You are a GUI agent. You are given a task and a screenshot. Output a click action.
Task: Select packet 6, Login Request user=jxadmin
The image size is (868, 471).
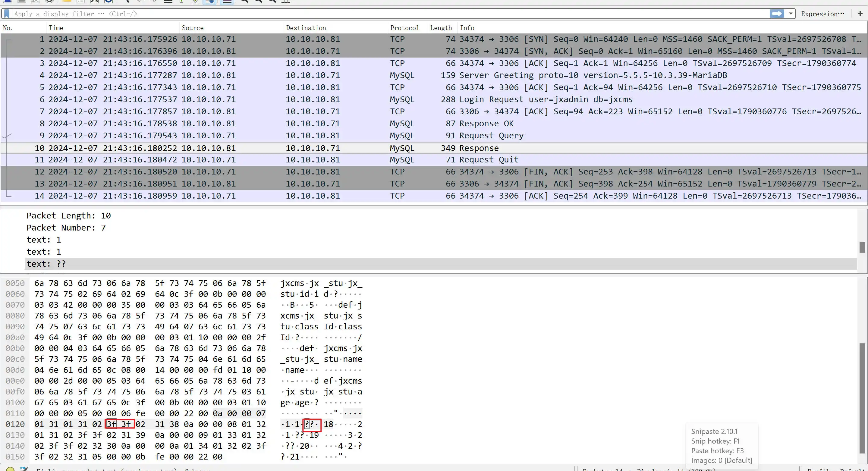point(434,99)
